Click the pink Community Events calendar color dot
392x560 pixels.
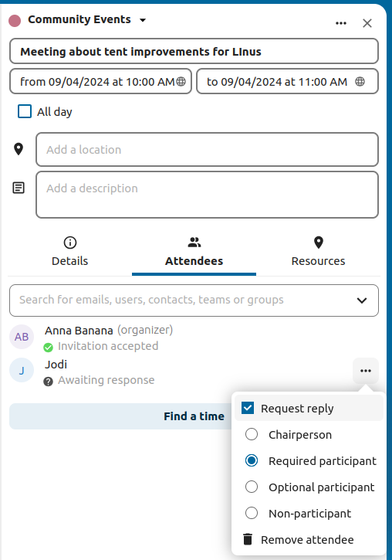point(15,20)
